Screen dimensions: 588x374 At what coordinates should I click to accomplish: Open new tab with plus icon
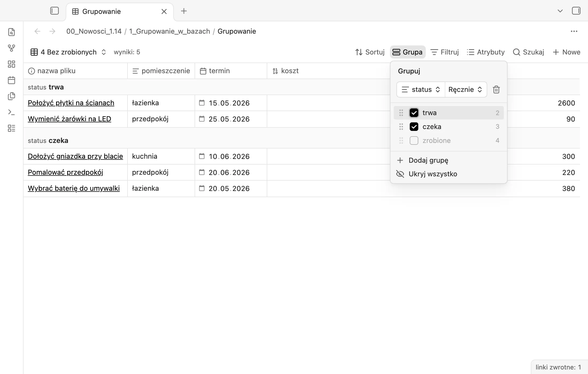click(x=184, y=11)
